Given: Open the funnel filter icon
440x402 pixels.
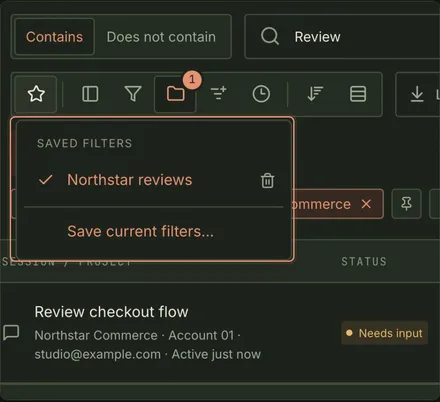Looking at the screenshot, I should coord(133,94).
